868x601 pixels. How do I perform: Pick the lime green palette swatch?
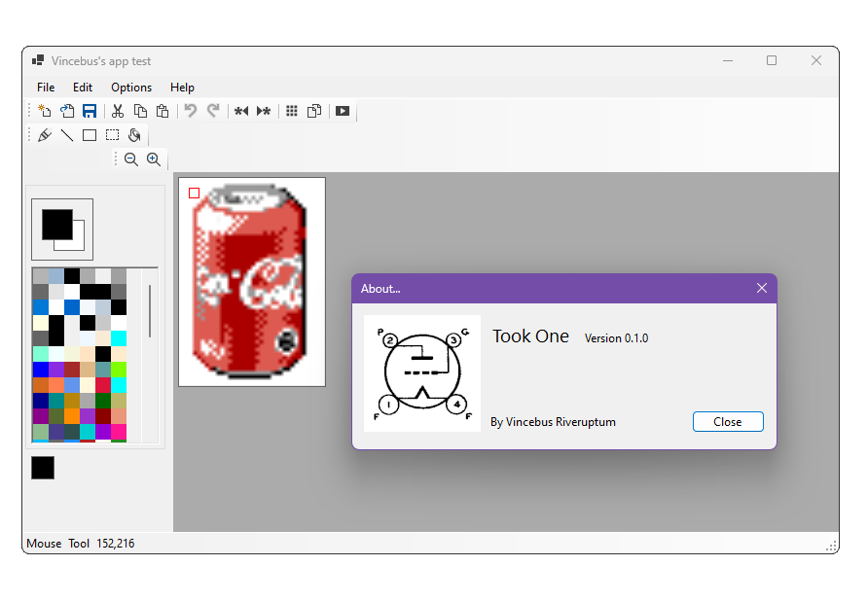119,370
